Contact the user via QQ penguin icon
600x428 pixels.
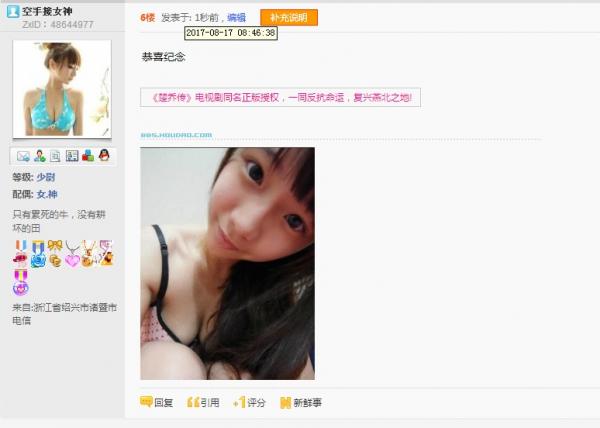(104, 155)
